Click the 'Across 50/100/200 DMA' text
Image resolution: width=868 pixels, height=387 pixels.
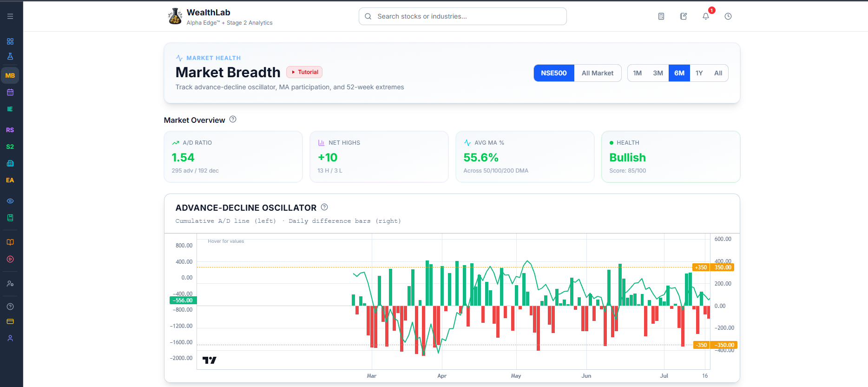coord(496,171)
